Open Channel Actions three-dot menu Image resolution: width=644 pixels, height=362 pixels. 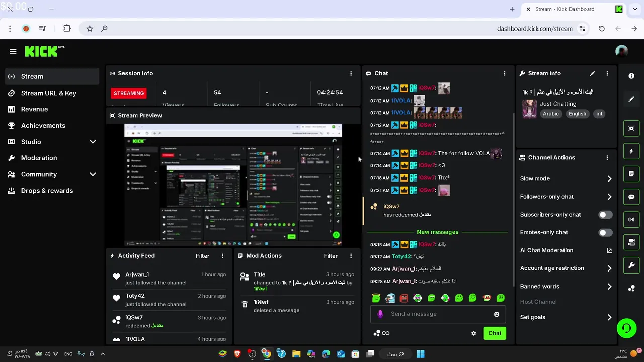pyautogui.click(x=607, y=157)
